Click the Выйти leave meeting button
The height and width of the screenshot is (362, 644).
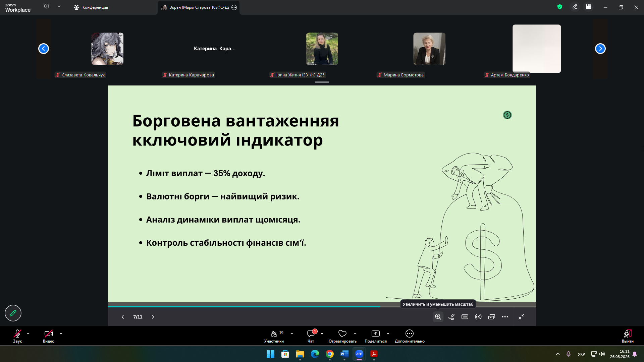[x=628, y=336]
